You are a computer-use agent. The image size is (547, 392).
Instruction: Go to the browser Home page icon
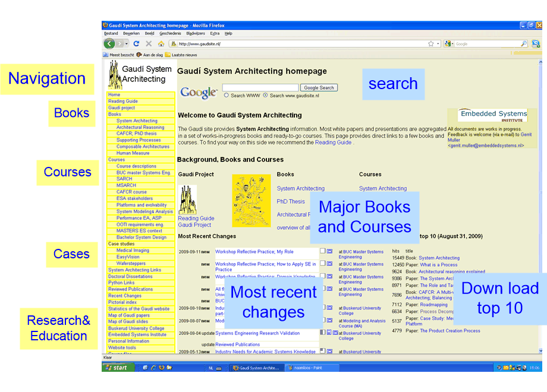161,44
